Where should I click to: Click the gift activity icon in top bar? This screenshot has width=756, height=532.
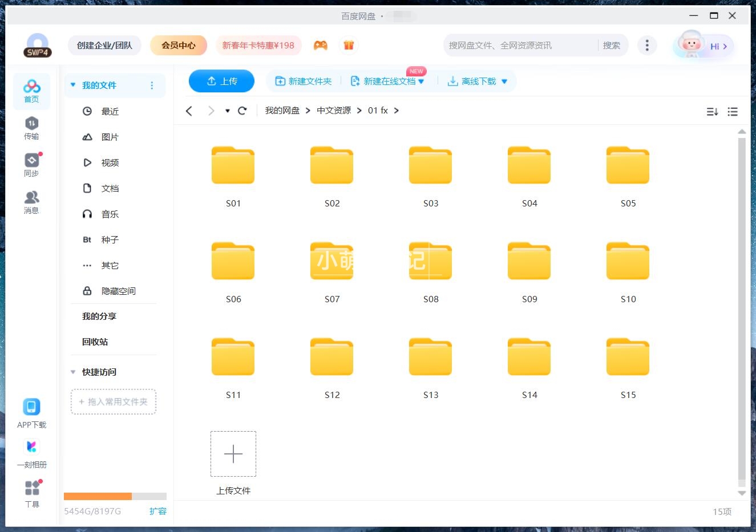click(349, 44)
